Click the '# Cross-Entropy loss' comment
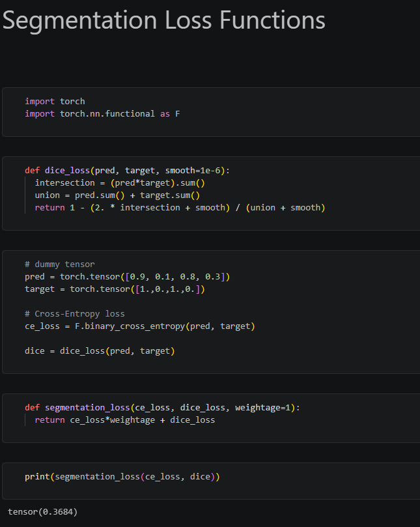The height and width of the screenshot is (527, 420). click(75, 313)
